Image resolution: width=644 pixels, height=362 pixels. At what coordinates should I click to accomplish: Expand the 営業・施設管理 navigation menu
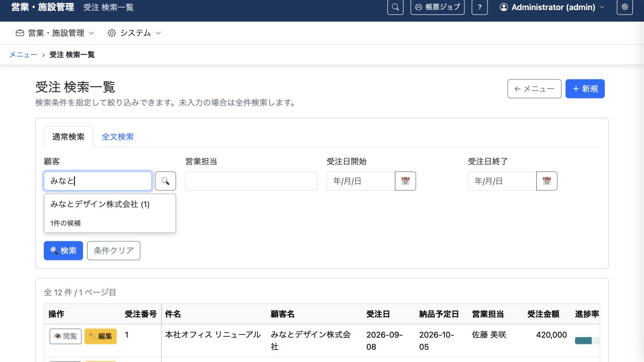coord(55,33)
